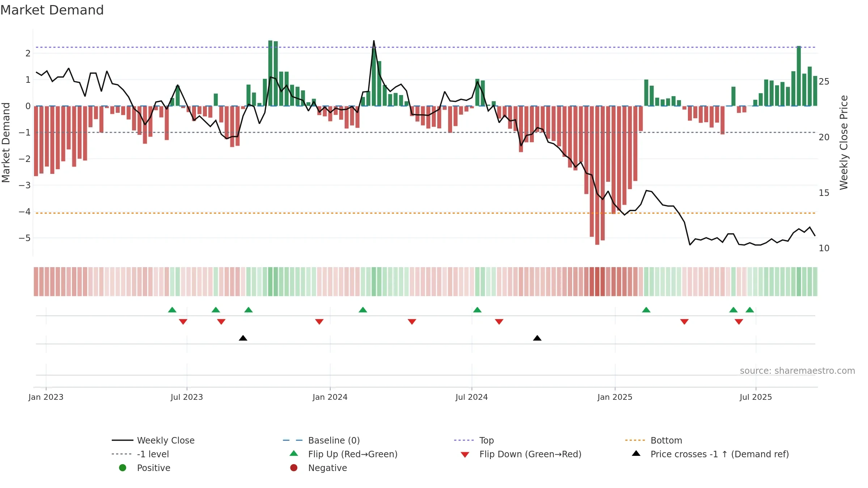Image resolution: width=868 pixels, height=488 pixels.
Task: Click the black triangle icon in legend
Action: 636,453
